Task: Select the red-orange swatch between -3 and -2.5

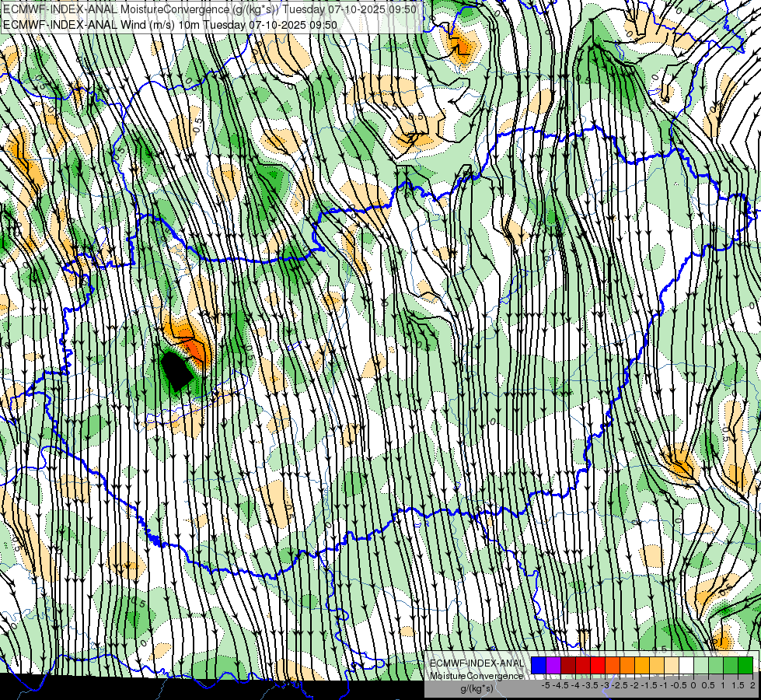Action: point(613,666)
